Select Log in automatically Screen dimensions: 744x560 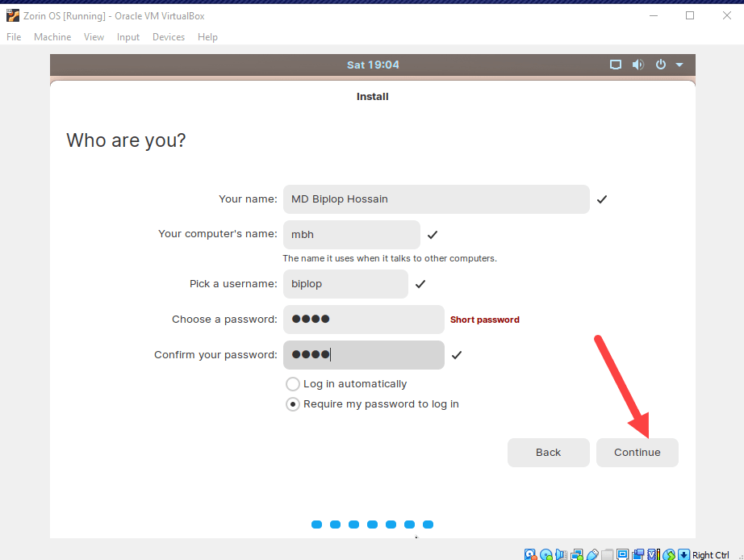[x=292, y=384]
